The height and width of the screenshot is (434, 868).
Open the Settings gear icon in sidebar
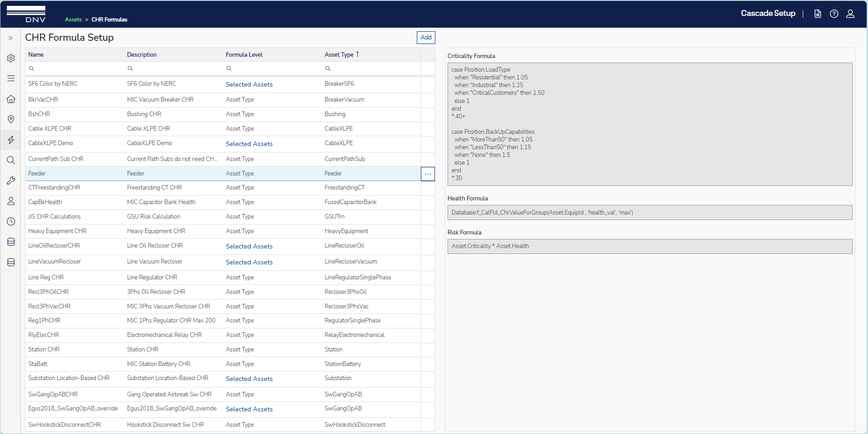click(11, 58)
